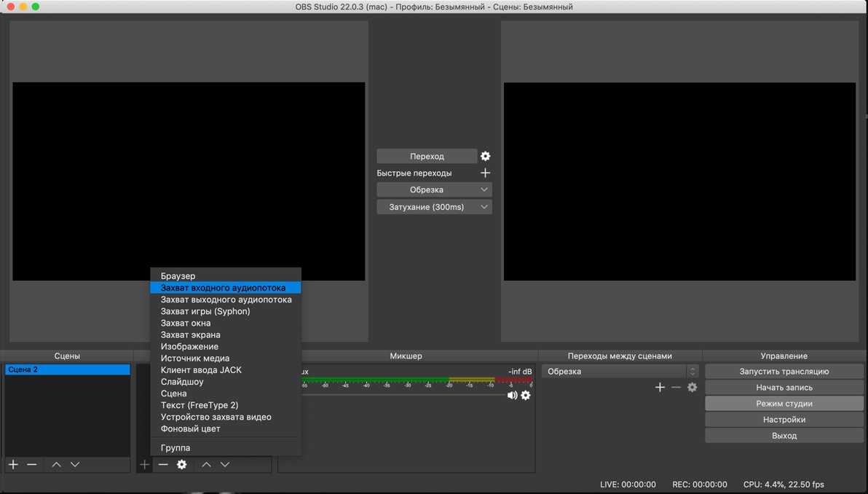Viewport: 868px width, 494px height.
Task: Click Запустить трансляцию button
Action: pyautogui.click(x=784, y=372)
